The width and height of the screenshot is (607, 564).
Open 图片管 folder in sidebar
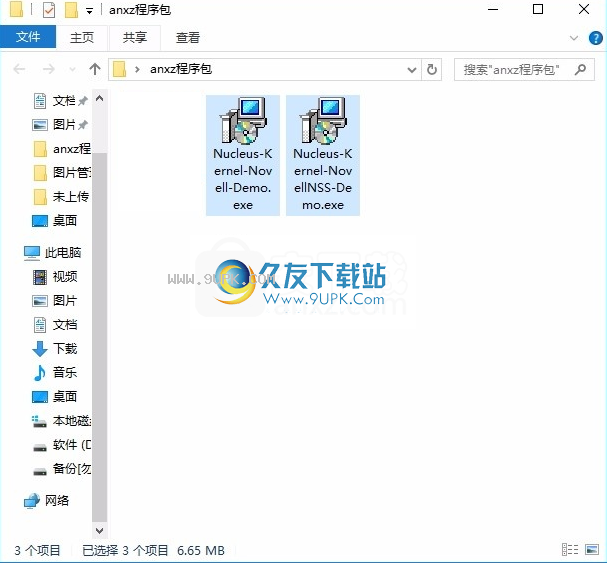pyautogui.click(x=62, y=173)
